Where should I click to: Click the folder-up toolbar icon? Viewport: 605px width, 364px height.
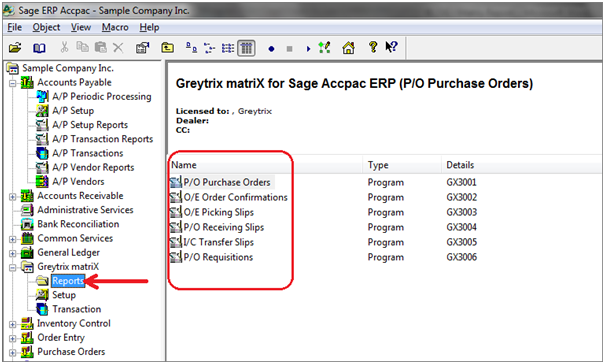click(167, 47)
